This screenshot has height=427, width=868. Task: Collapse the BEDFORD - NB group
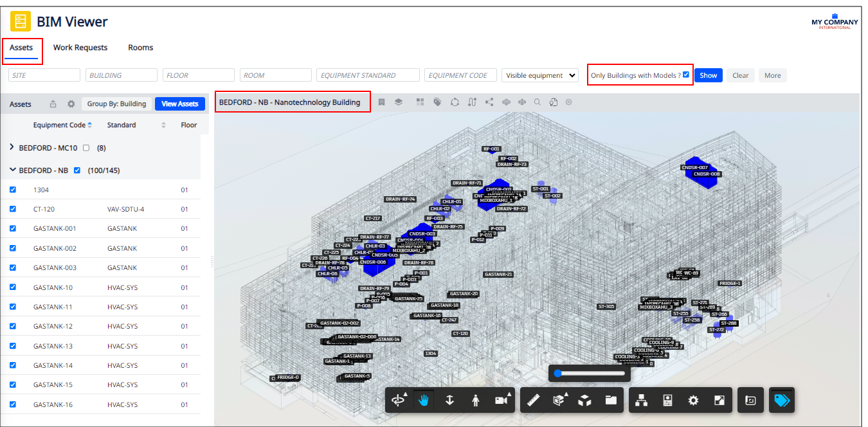[12, 170]
